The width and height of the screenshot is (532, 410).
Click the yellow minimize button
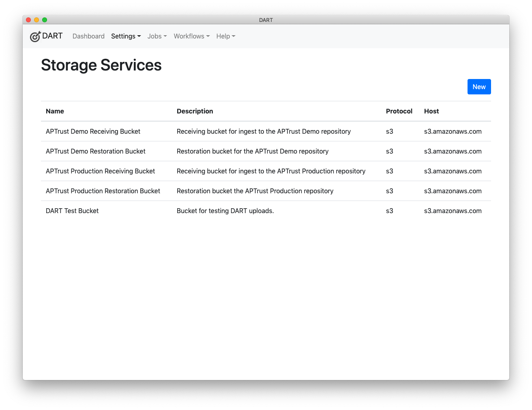coord(36,19)
